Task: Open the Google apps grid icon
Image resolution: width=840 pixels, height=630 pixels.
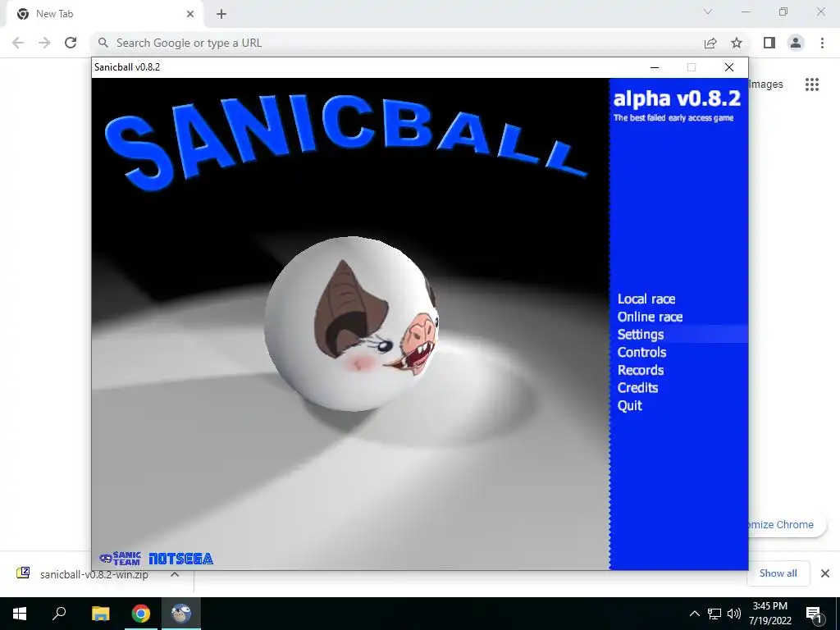Action: click(x=812, y=84)
